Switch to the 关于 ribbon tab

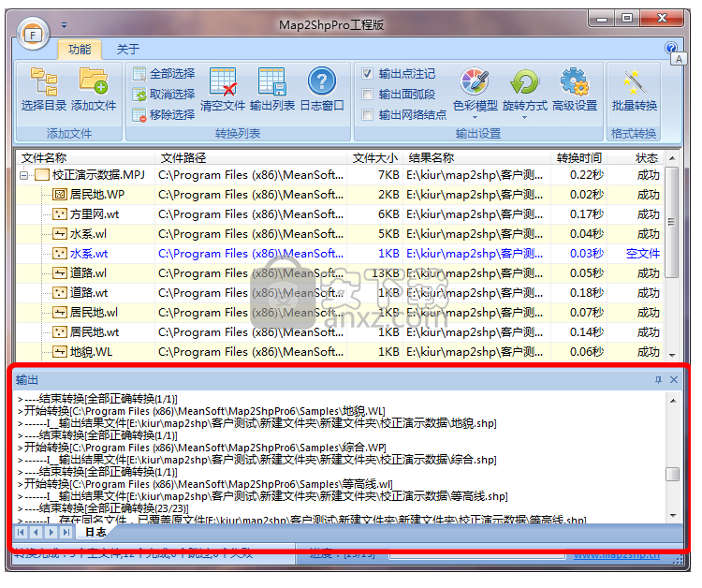(x=128, y=49)
